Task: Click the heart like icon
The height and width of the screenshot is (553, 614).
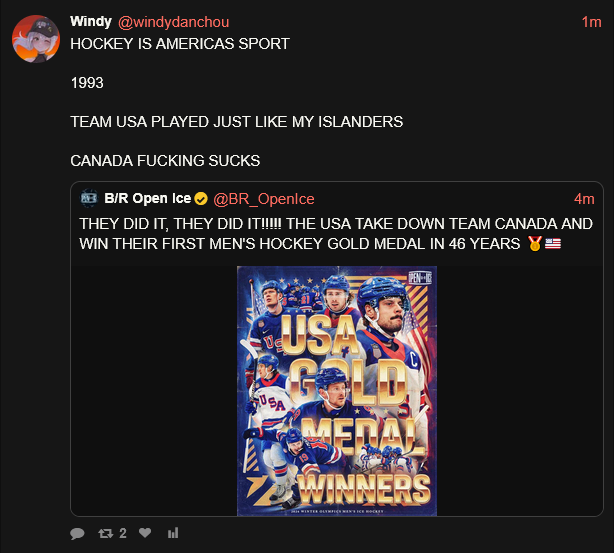Action: pyautogui.click(x=145, y=533)
